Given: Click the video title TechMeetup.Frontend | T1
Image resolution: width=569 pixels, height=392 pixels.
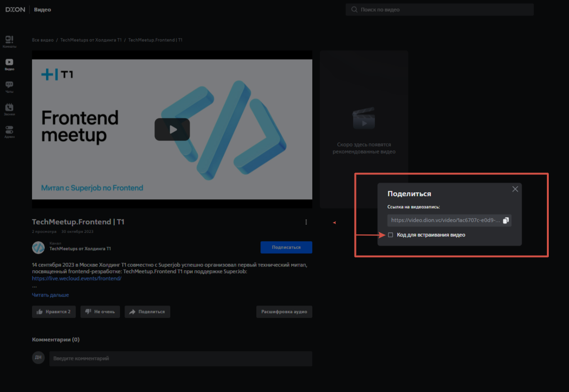Looking at the screenshot, I should click(x=78, y=222).
